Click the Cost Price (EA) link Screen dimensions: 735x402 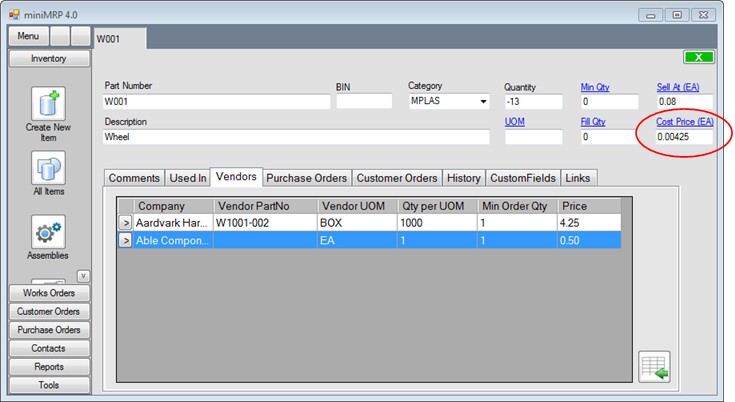(x=684, y=121)
